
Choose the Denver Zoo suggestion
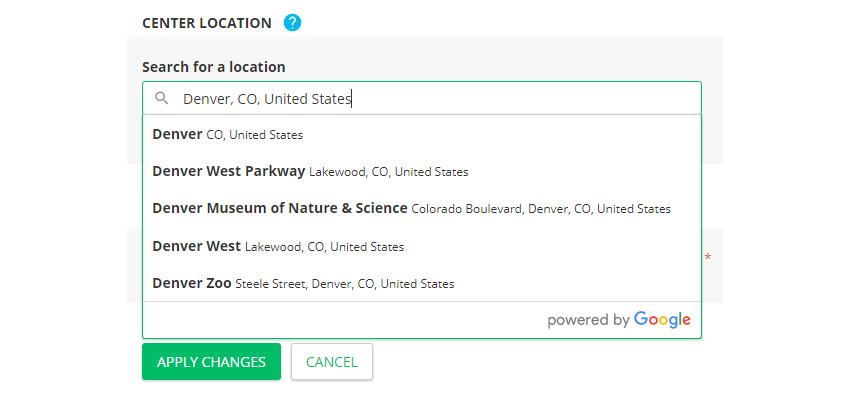coord(303,283)
